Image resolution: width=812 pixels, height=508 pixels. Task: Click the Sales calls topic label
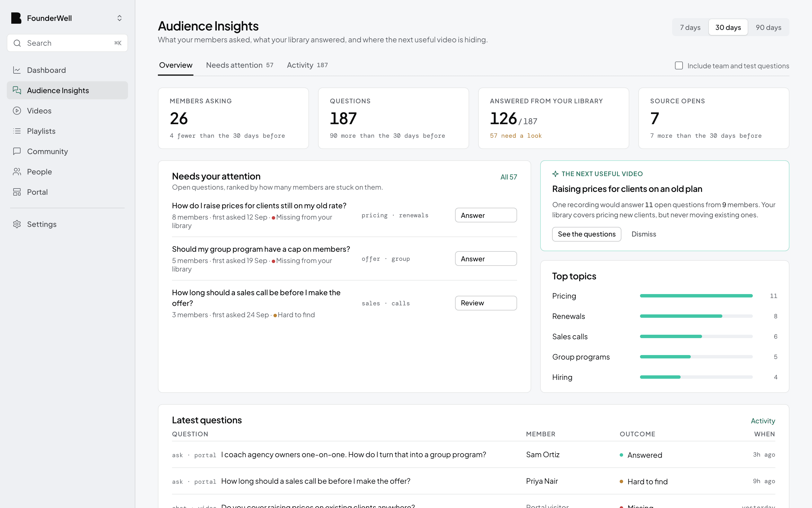pos(570,337)
